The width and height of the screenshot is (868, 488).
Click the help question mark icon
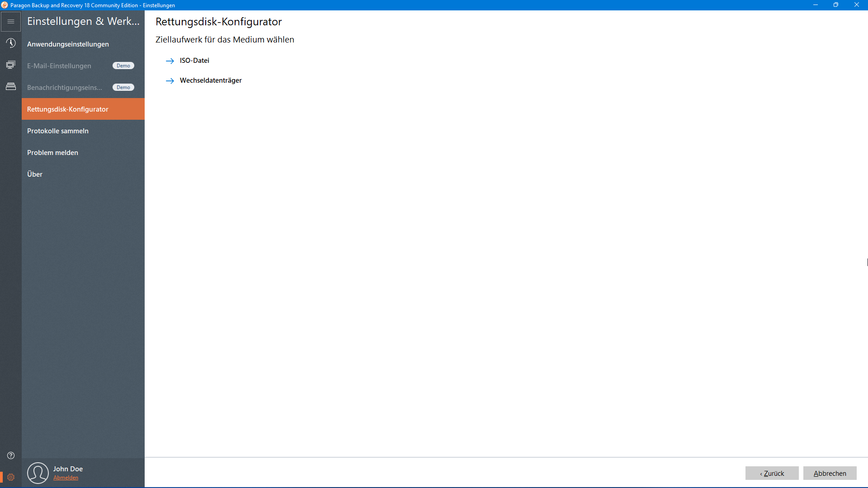click(11, 455)
